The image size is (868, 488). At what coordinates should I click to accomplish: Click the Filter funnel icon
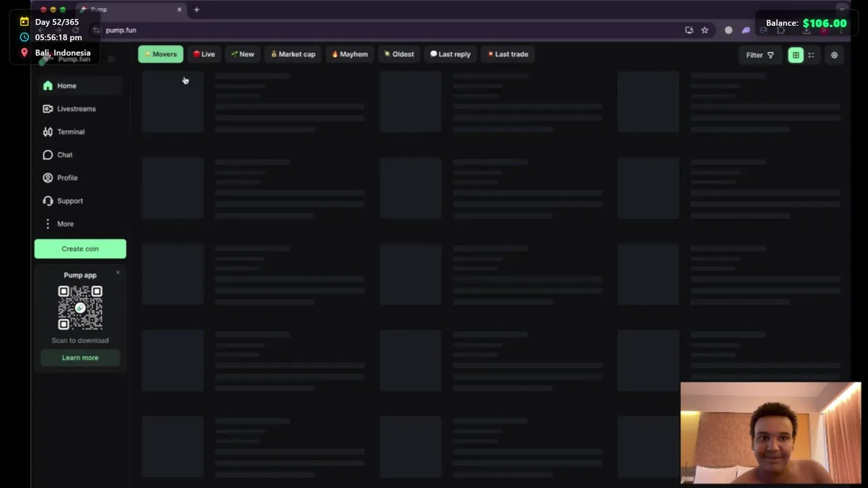770,55
